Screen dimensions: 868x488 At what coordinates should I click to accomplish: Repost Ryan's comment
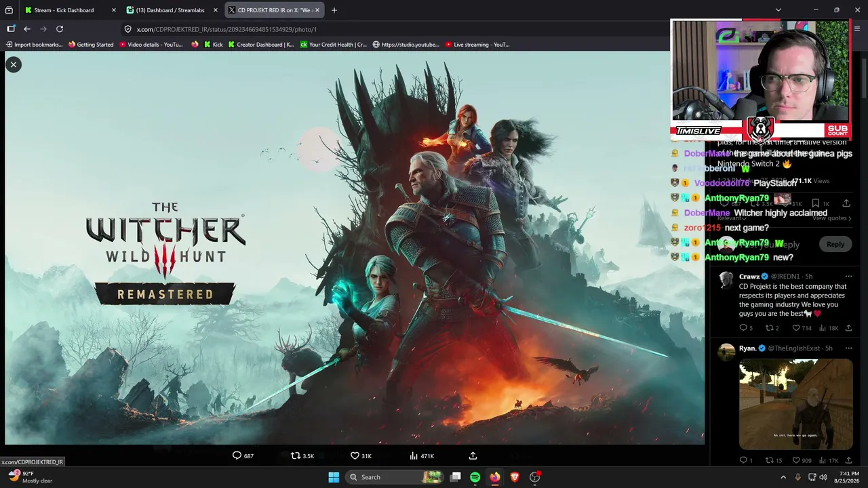774,461
